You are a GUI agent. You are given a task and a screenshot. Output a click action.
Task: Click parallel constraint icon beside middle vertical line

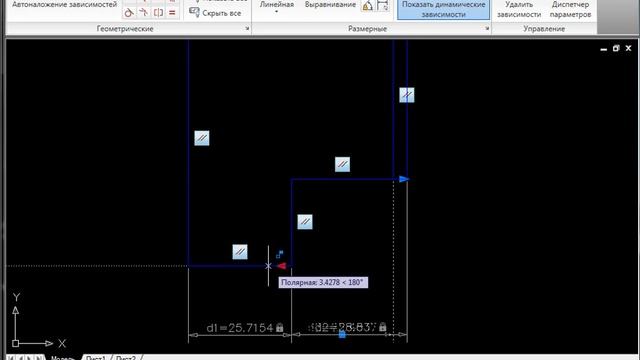coord(305,222)
